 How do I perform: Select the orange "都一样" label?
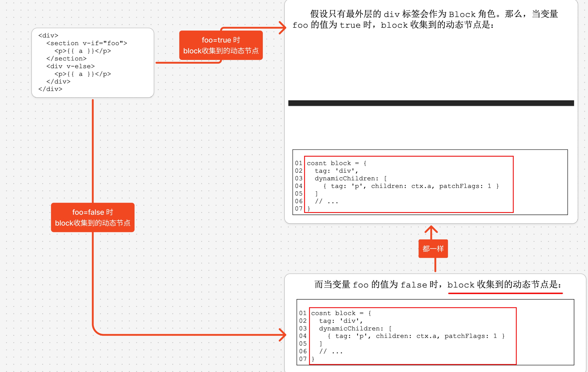(433, 249)
